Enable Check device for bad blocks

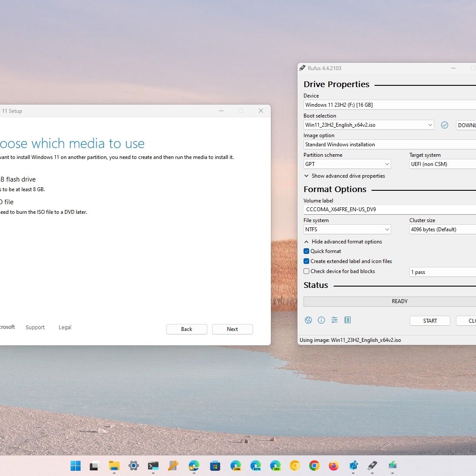coord(306,271)
